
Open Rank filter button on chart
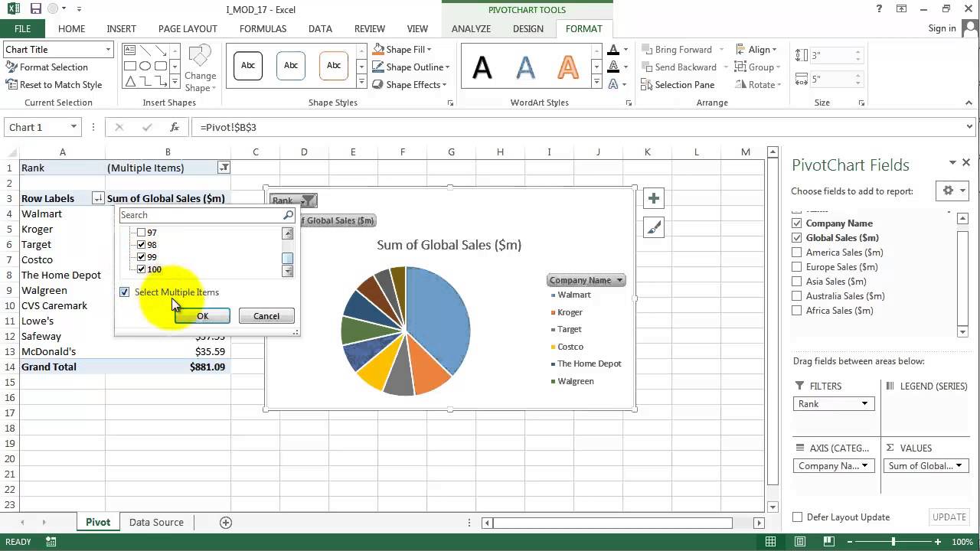click(292, 201)
